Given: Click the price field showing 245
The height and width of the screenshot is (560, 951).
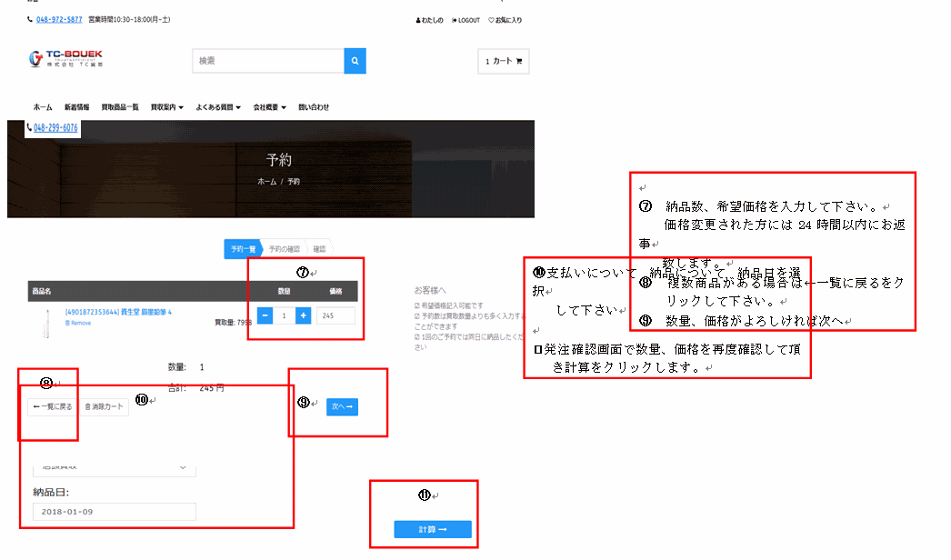Looking at the screenshot, I should tap(336, 315).
